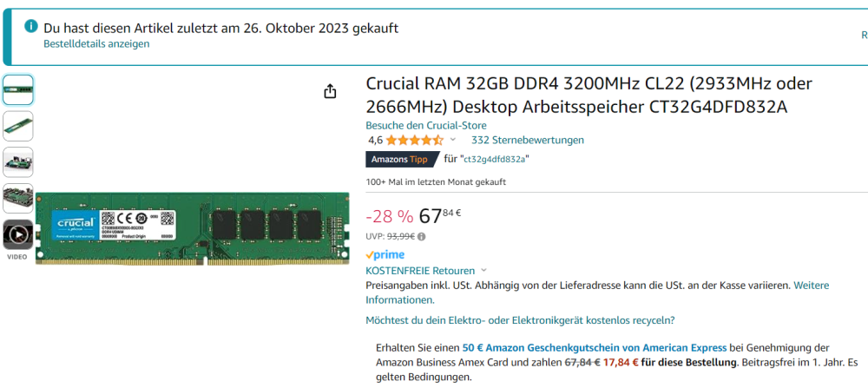Select the angled RAM stick thumbnail

point(18,126)
